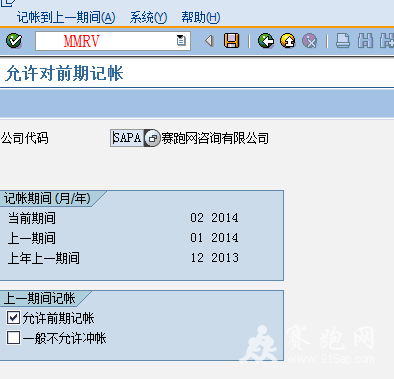Click the 上一期间记帐 group header
Image resolution: width=394 pixels, height=379 pixels.
39,298
